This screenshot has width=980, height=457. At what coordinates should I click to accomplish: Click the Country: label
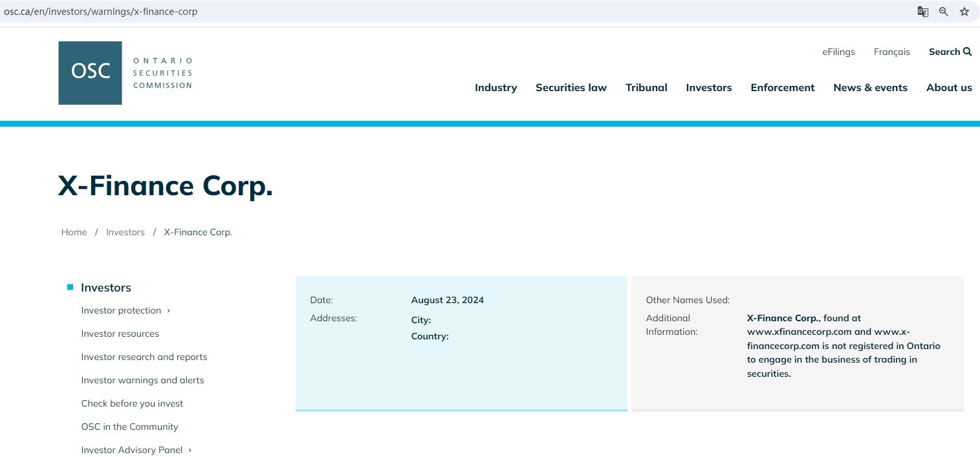click(430, 336)
